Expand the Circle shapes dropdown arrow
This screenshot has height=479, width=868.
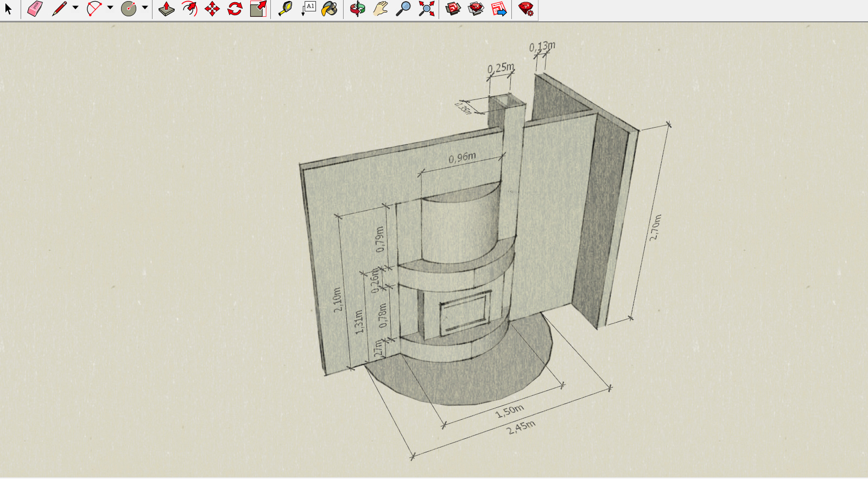[x=145, y=8]
